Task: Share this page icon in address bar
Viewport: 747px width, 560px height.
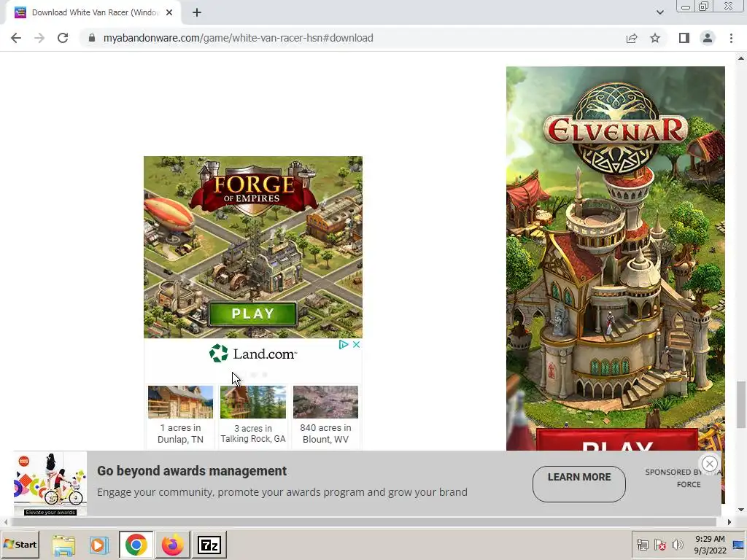Action: (632, 38)
